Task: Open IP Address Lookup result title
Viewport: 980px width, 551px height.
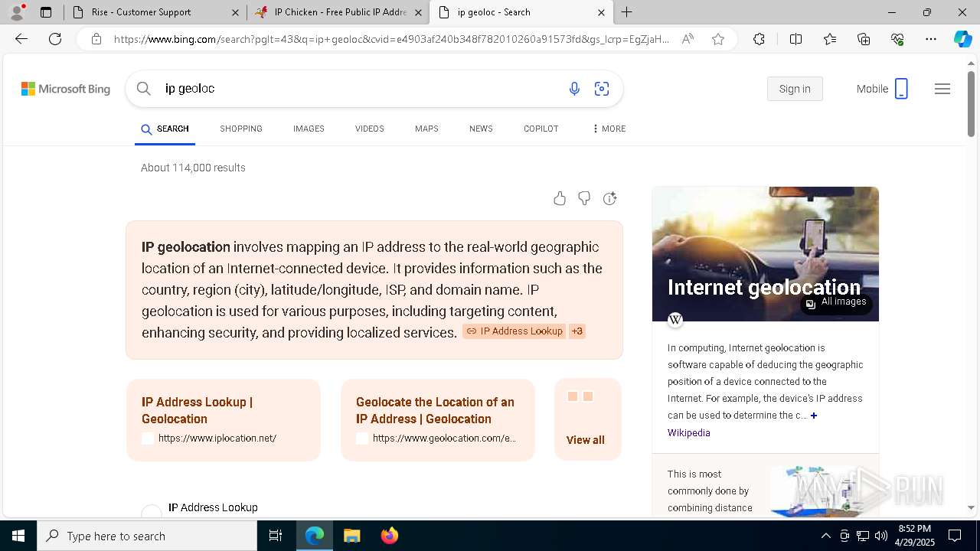Action: tap(213, 507)
